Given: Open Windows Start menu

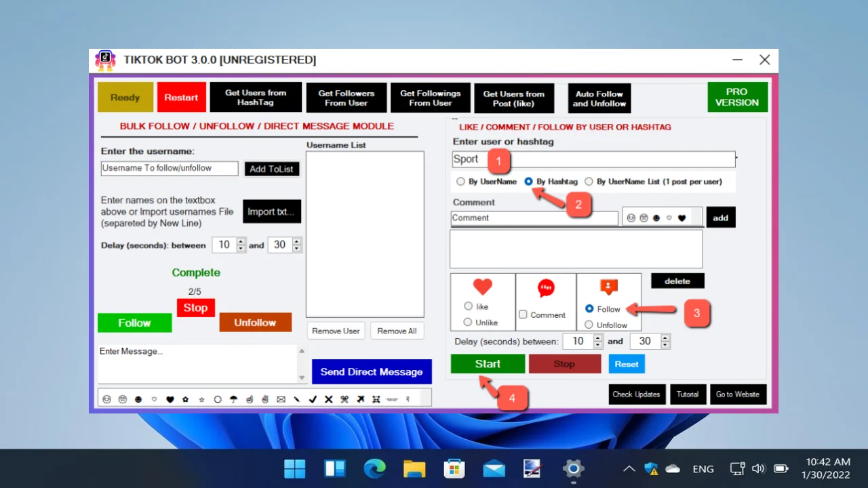Looking at the screenshot, I should (294, 468).
